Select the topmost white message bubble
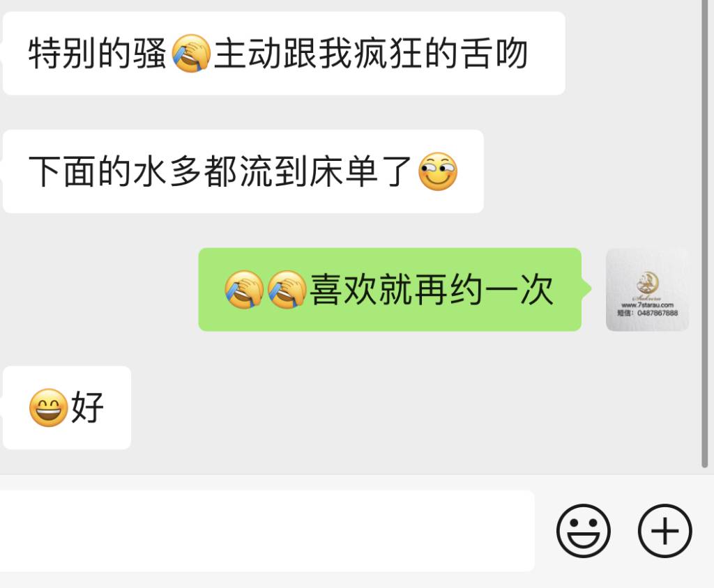Image resolution: width=714 pixels, height=588 pixels. [284, 53]
